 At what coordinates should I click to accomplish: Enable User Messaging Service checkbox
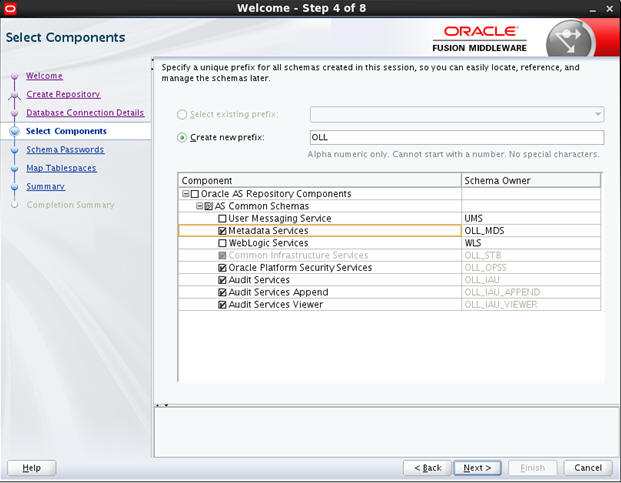[x=222, y=219]
